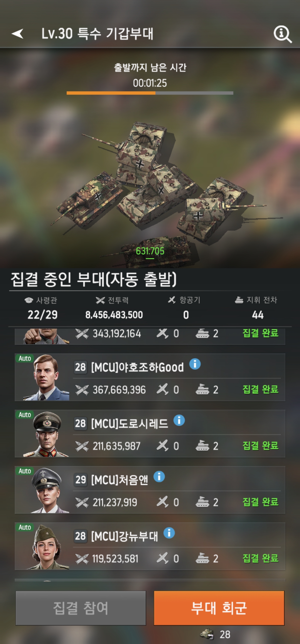The image size is (300, 644).
Task: Tap the departure countdown progress bar
Action: [x=150, y=93]
